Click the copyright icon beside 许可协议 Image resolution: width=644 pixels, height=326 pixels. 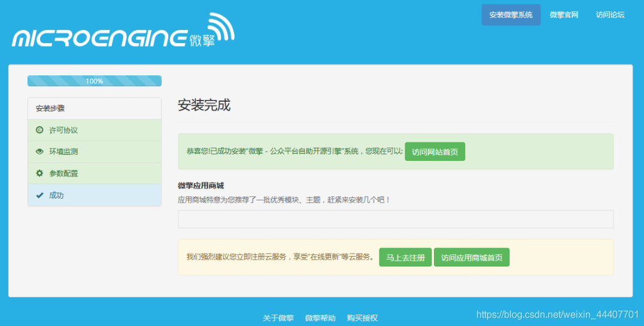point(40,130)
